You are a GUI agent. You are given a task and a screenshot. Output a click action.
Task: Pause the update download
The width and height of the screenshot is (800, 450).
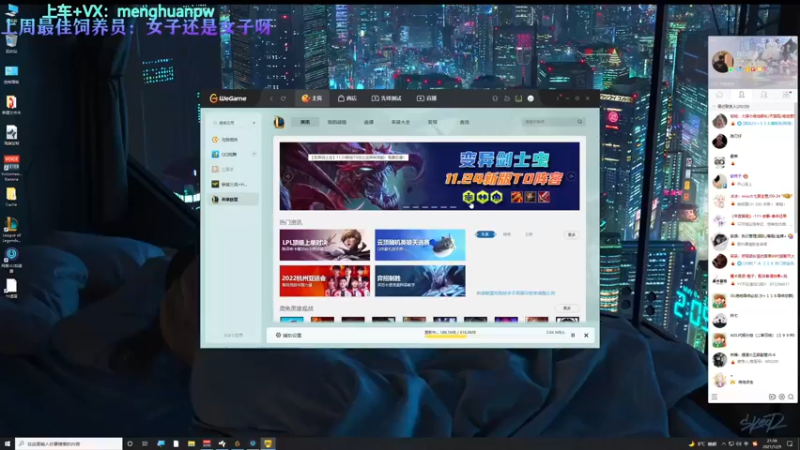click(x=573, y=335)
